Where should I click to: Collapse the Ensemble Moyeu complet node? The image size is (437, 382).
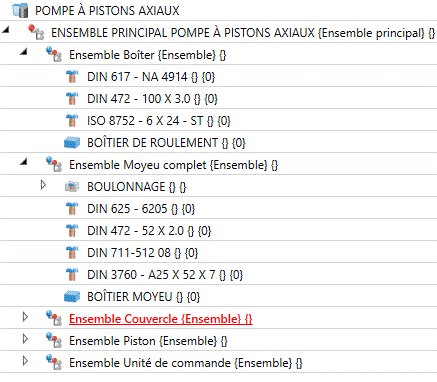23,162
